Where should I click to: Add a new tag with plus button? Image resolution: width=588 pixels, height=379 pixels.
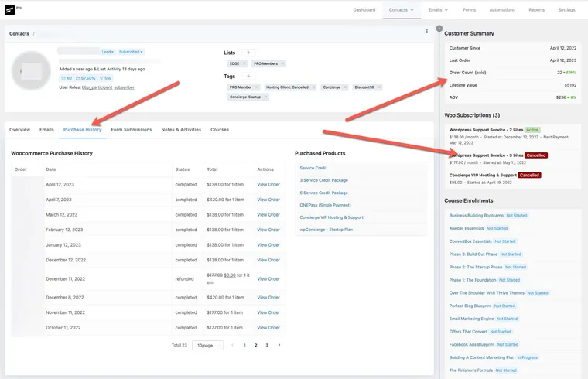[x=248, y=76]
